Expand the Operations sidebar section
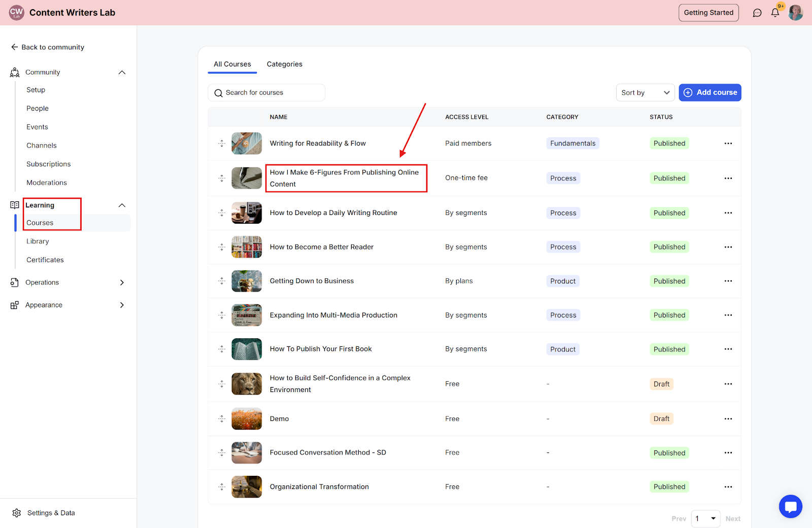812x528 pixels. 122,283
